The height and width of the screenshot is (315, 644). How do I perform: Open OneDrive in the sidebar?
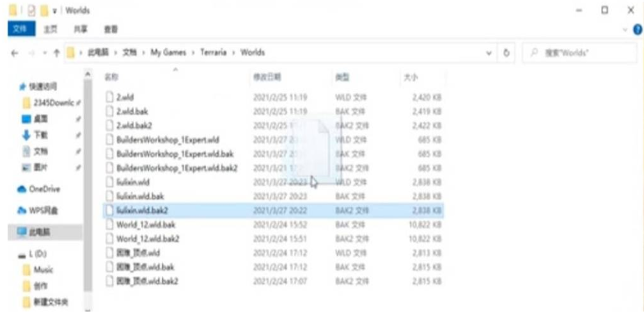[x=44, y=189]
